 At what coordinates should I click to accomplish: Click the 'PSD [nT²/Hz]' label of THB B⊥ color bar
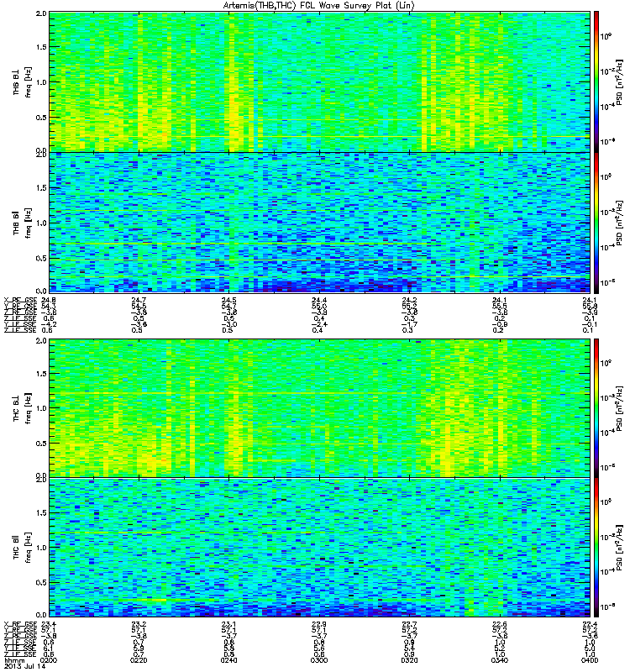(x=619, y=81)
